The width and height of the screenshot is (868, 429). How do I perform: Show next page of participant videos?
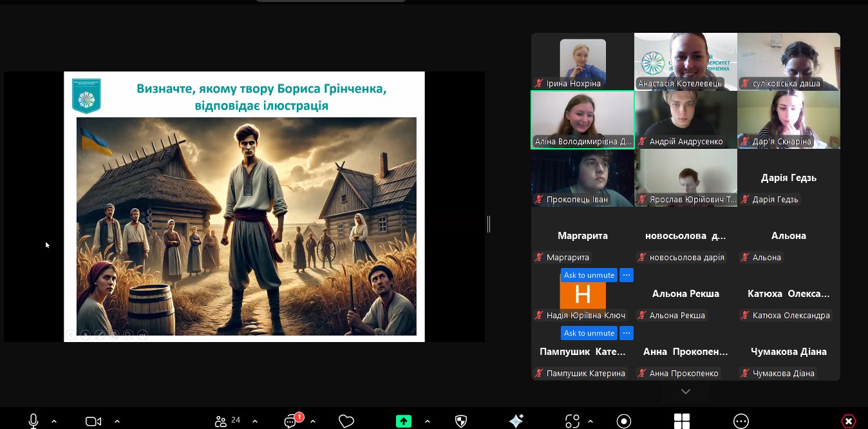[686, 392]
